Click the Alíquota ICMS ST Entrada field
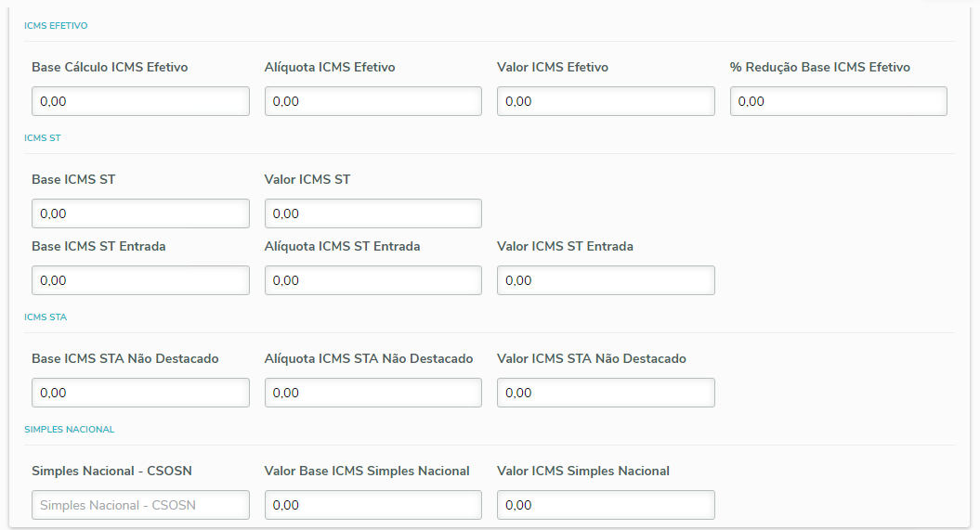This screenshot has height=530, width=980. point(372,280)
